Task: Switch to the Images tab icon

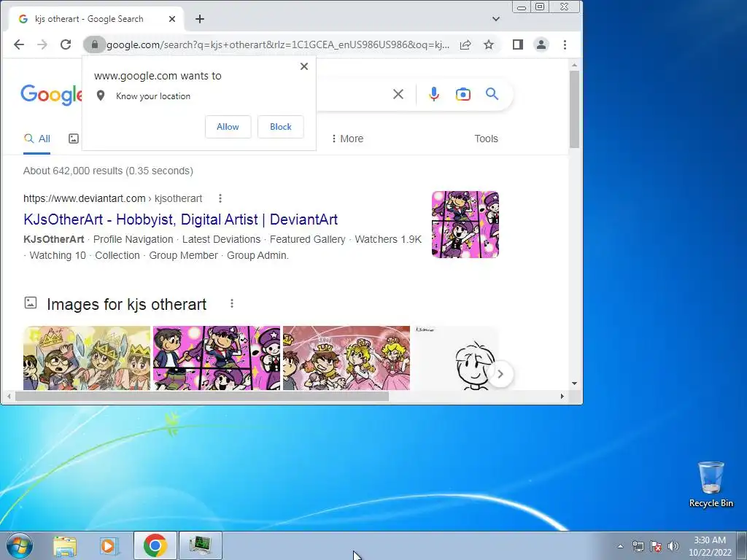Action: pos(74,139)
